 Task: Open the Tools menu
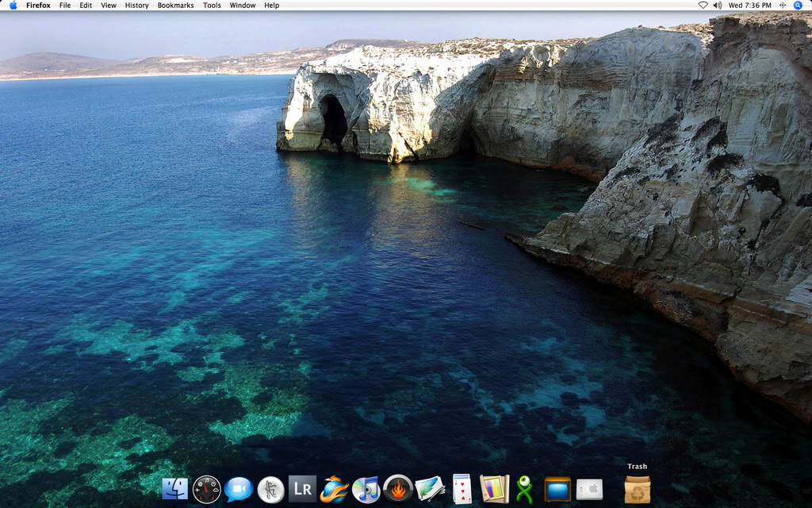point(212,6)
